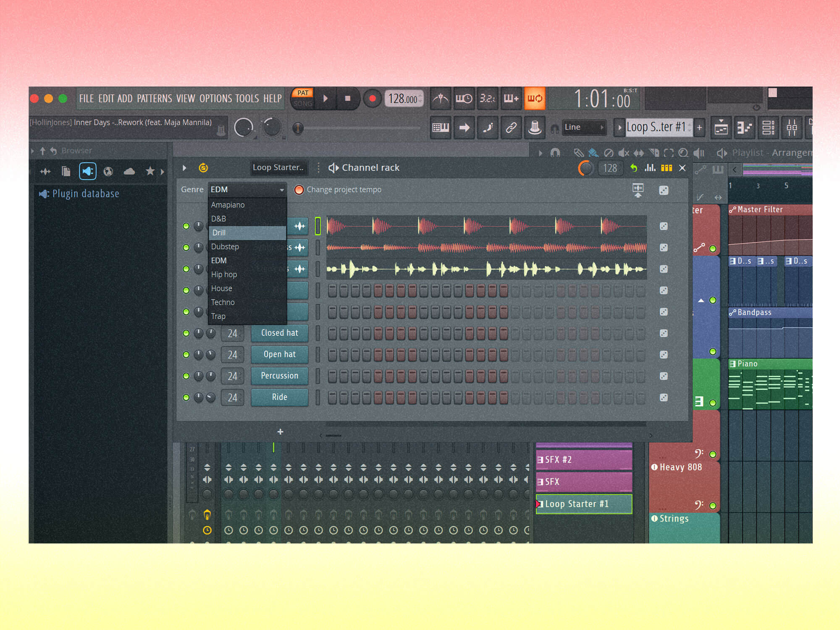Screen dimensions: 840x630
Task: Open the piano roll view icon
Action: 744,127
